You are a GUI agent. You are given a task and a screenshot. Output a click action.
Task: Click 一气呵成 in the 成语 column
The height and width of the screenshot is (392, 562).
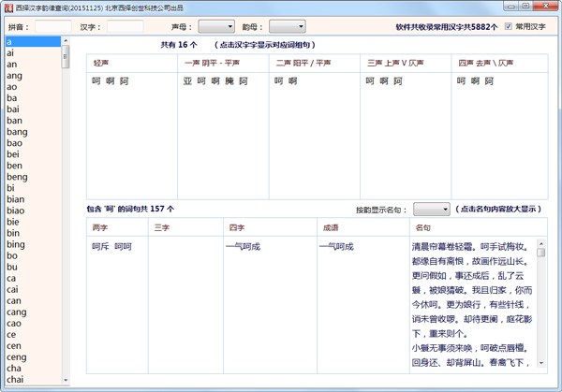coord(336,247)
